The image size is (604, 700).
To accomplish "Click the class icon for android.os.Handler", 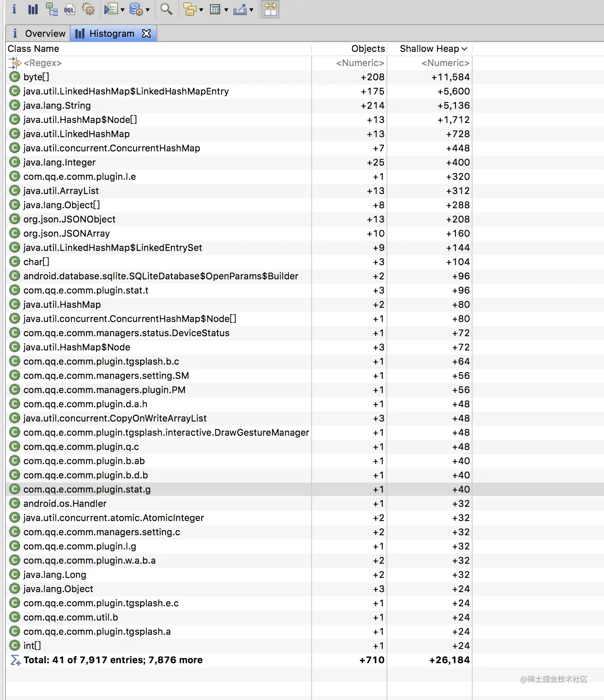I will tap(15, 503).
